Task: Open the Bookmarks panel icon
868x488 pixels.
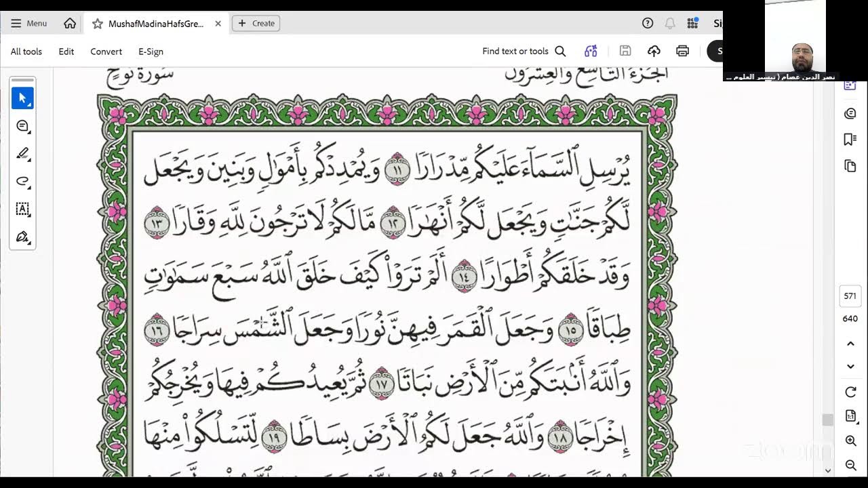Action: coord(850,140)
